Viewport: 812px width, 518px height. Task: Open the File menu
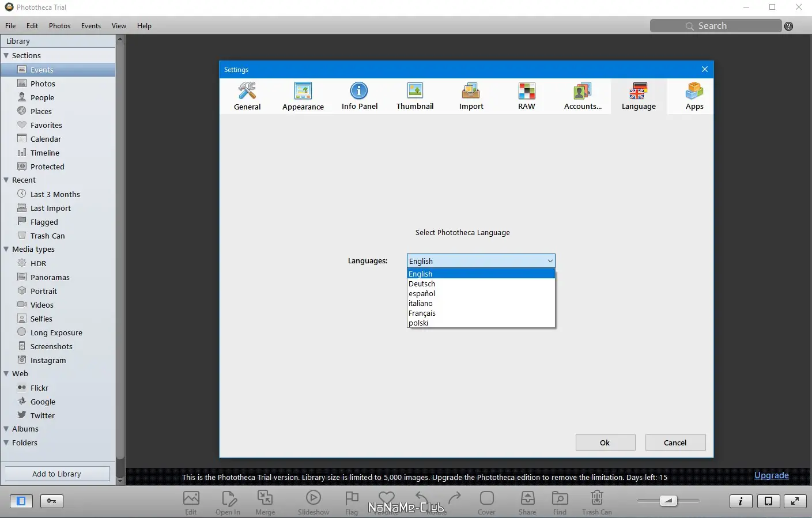point(10,26)
